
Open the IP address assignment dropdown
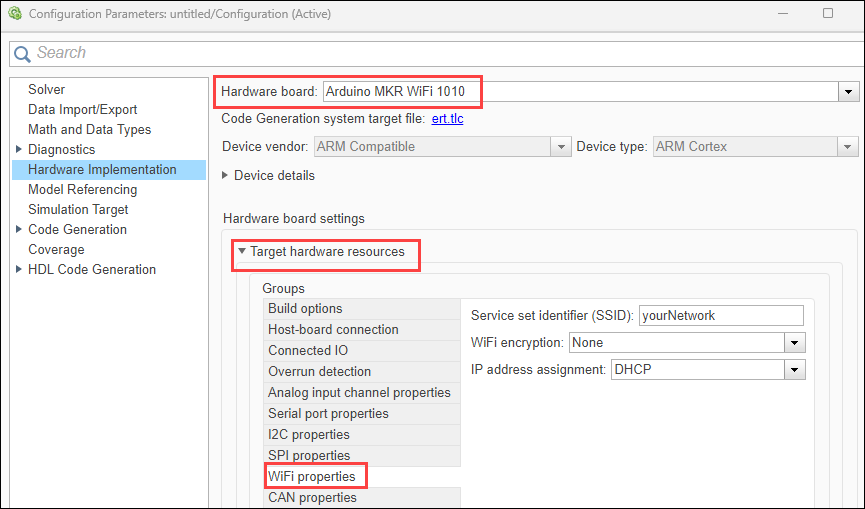coord(795,370)
